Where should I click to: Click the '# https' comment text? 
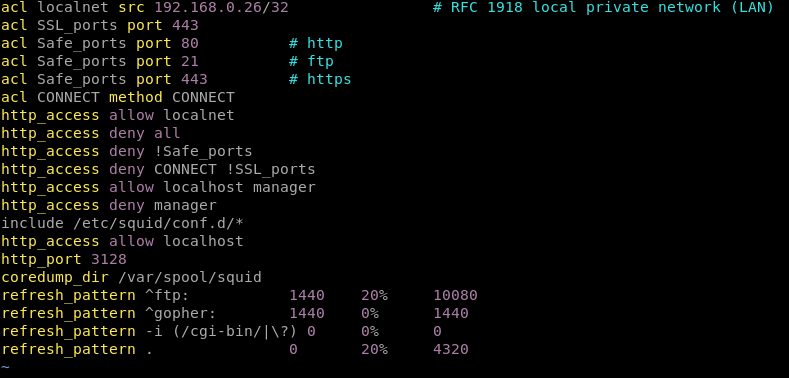click(321, 80)
